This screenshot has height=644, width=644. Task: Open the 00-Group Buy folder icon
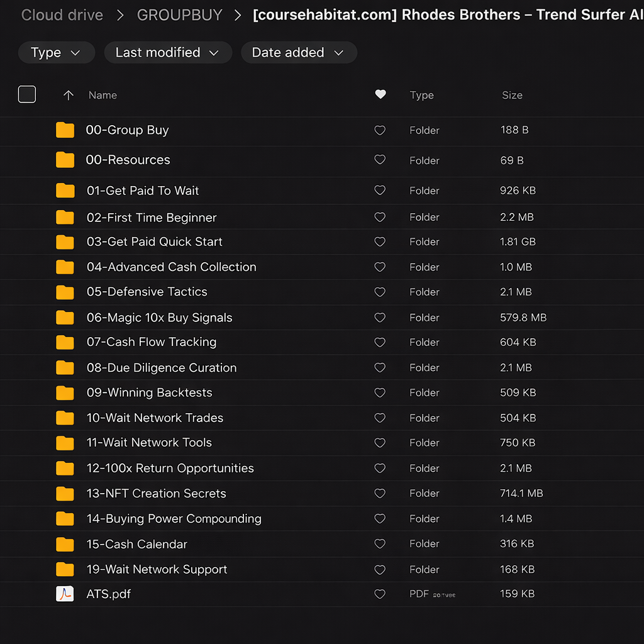(x=65, y=130)
